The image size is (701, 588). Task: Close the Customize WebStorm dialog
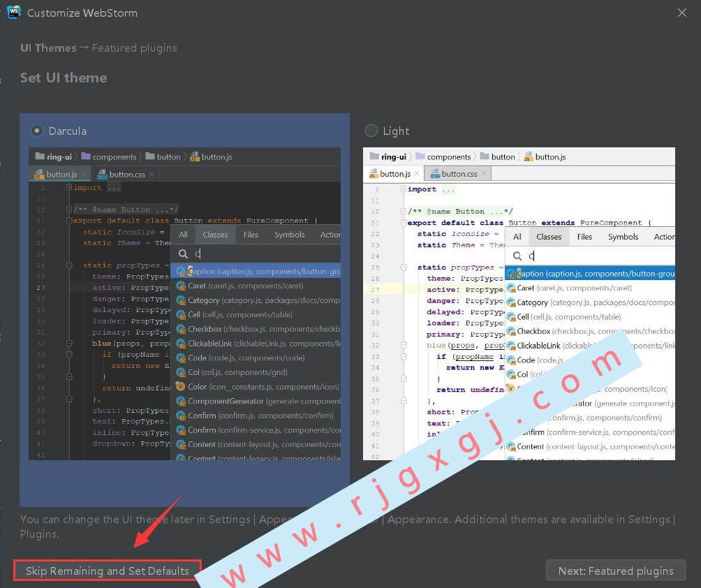681,13
